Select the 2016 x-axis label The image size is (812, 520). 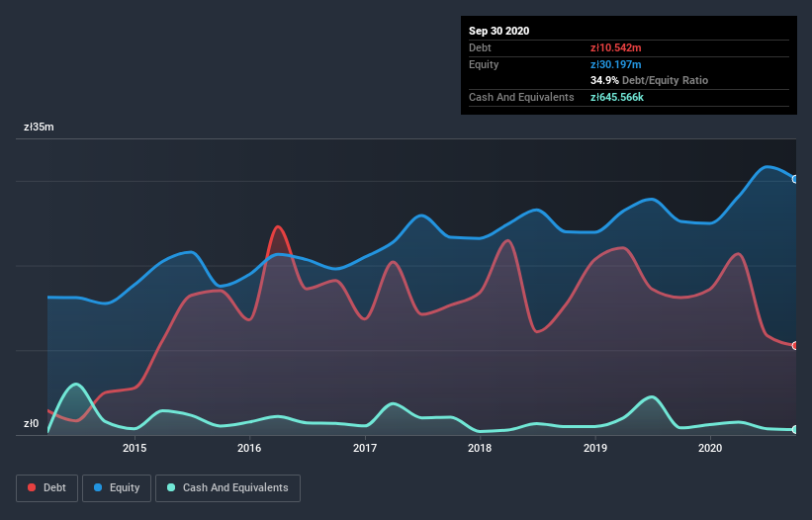pyautogui.click(x=249, y=448)
